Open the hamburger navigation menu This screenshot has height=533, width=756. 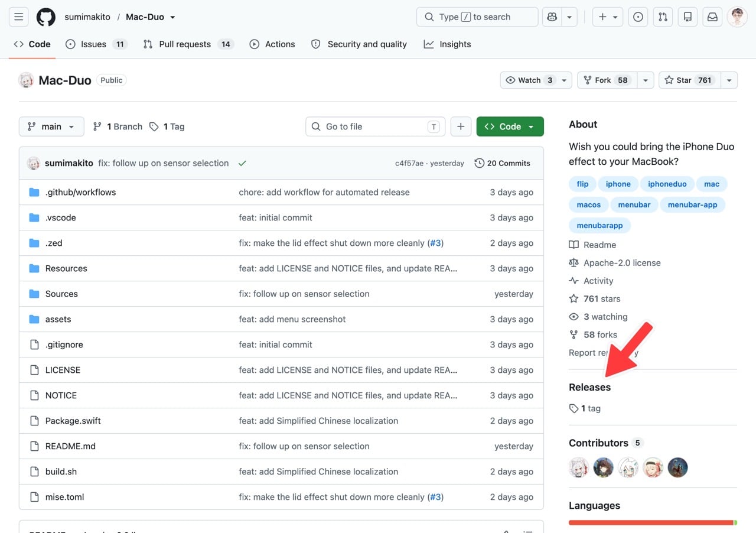[x=19, y=17]
